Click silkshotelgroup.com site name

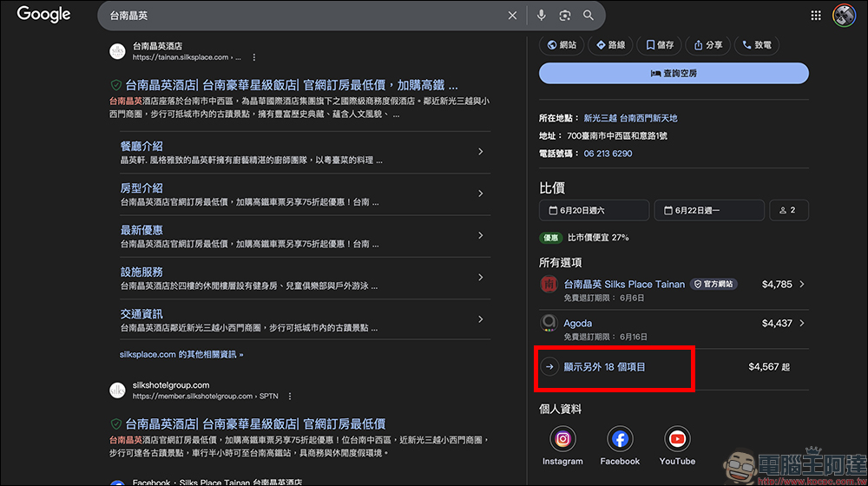tap(171, 384)
